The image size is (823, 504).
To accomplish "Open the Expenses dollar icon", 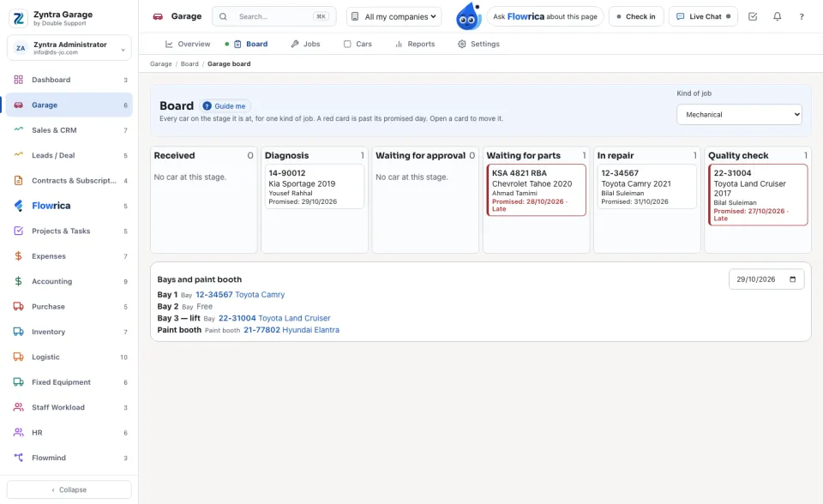I will [18, 256].
